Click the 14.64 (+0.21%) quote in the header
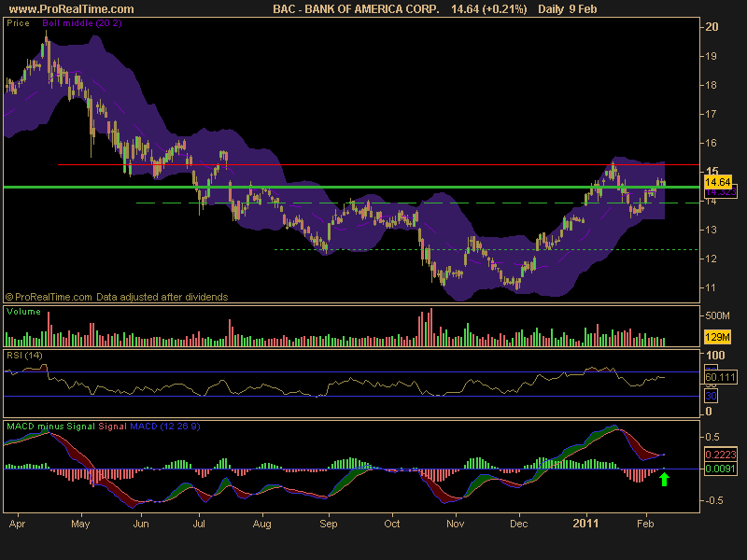The height and width of the screenshot is (560, 747). (489, 9)
